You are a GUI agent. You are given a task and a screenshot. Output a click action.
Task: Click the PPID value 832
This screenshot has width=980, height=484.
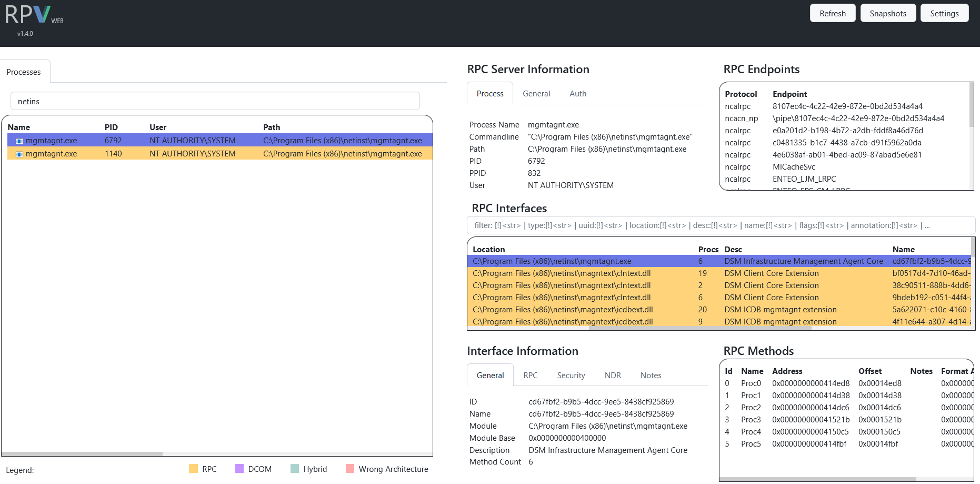[534, 173]
